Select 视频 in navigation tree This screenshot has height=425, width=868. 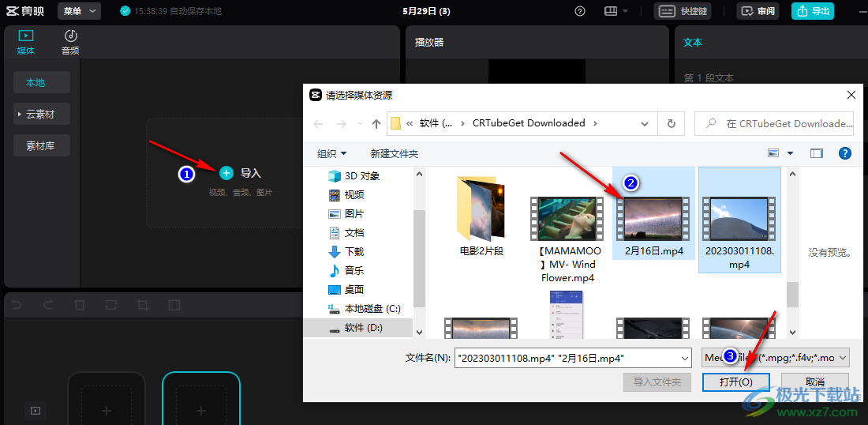tap(347, 195)
